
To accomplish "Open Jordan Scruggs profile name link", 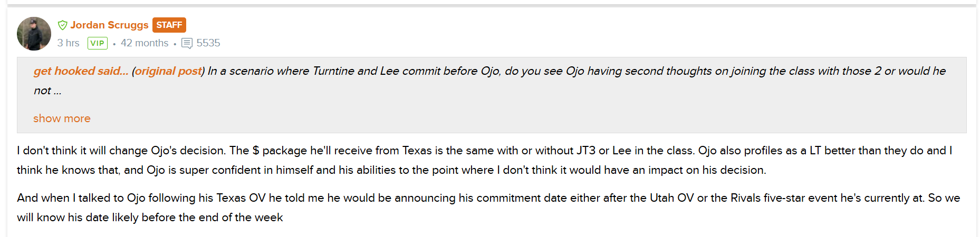I will pyautogui.click(x=109, y=25).
